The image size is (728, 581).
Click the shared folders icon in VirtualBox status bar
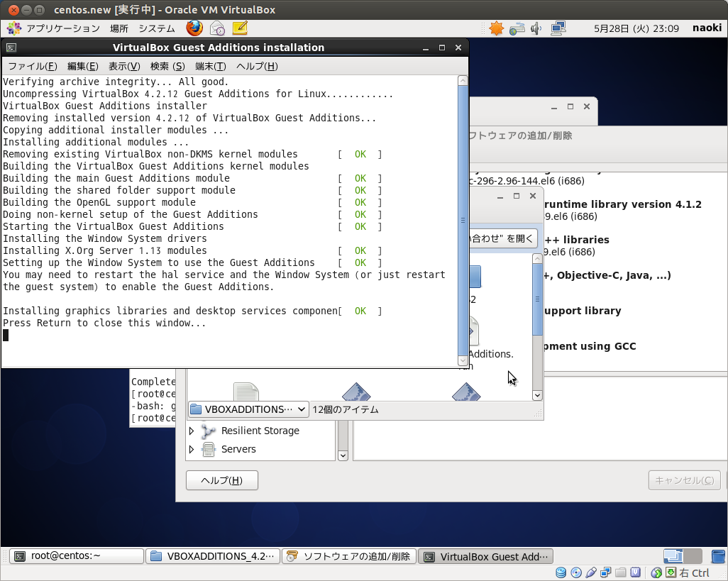coord(621,572)
